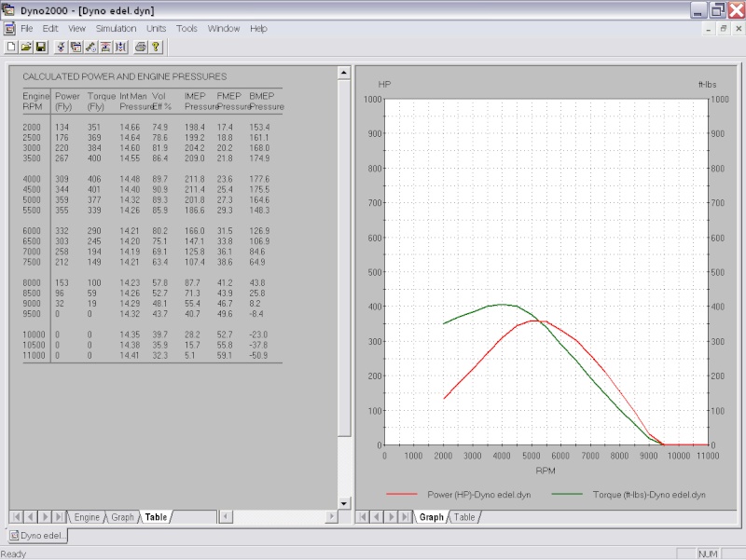
Task: Click the blue-red arrow toolbar icon after Save
Action: [61, 47]
